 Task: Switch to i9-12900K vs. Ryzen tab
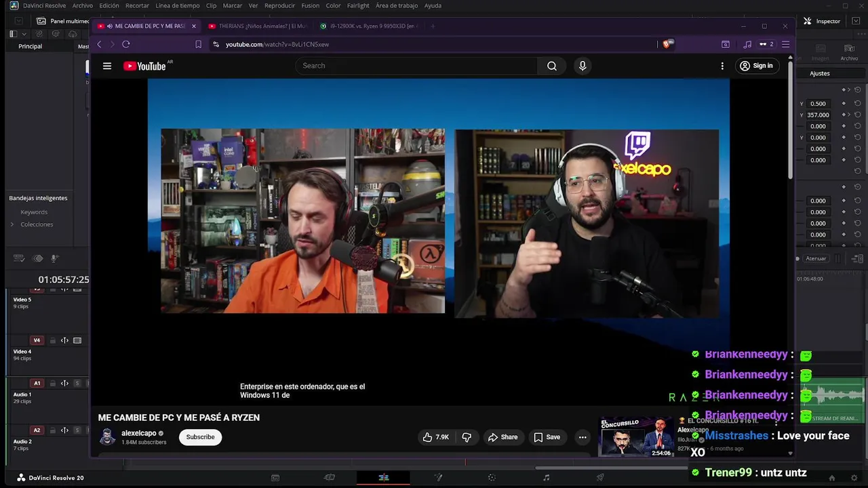pos(368,26)
